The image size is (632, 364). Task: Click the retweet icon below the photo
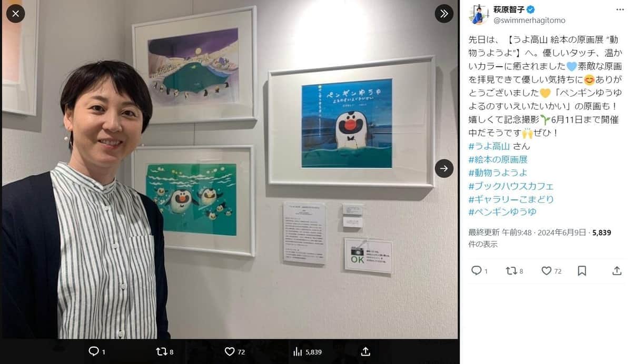[162, 351]
